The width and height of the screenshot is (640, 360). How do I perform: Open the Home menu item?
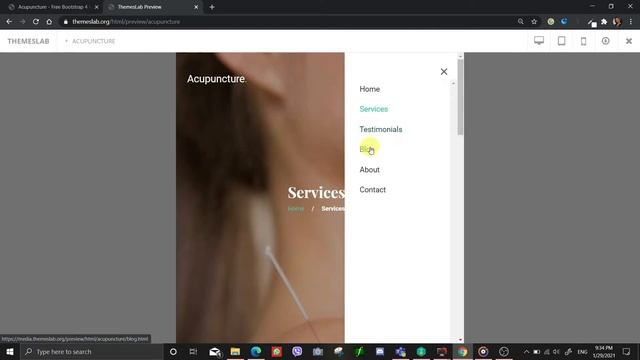pyautogui.click(x=369, y=89)
